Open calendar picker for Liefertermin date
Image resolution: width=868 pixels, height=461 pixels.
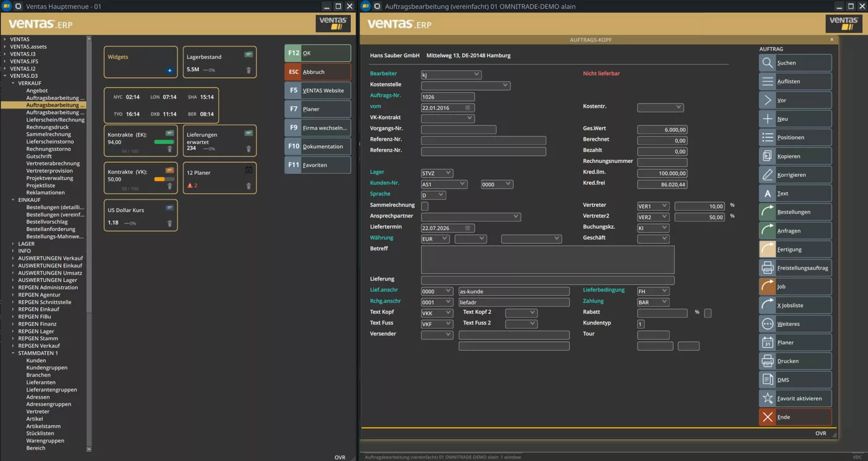tap(468, 228)
